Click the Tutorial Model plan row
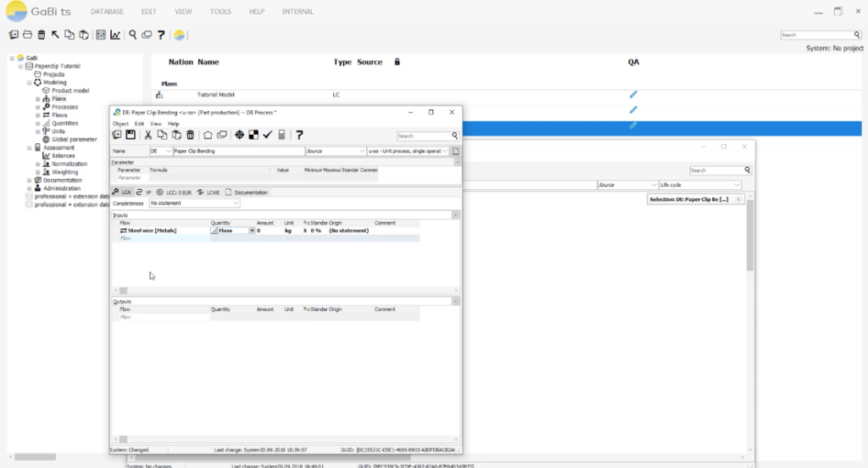This screenshot has width=868, height=468. [507, 95]
